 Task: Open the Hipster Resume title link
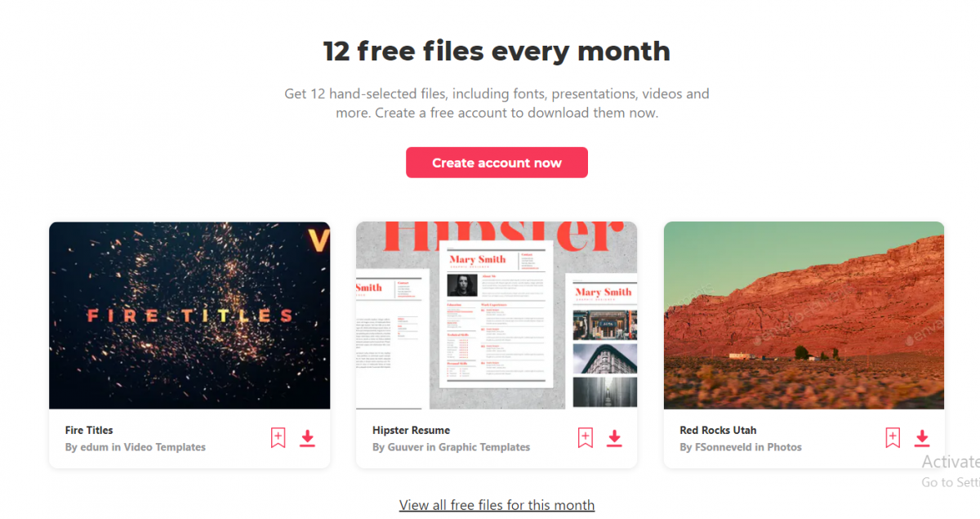tap(411, 430)
